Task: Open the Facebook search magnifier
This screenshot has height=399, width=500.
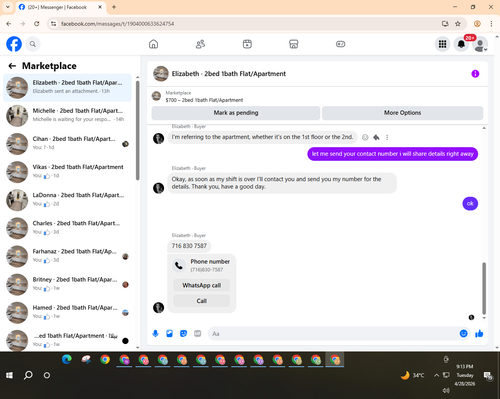Action: 33,44
